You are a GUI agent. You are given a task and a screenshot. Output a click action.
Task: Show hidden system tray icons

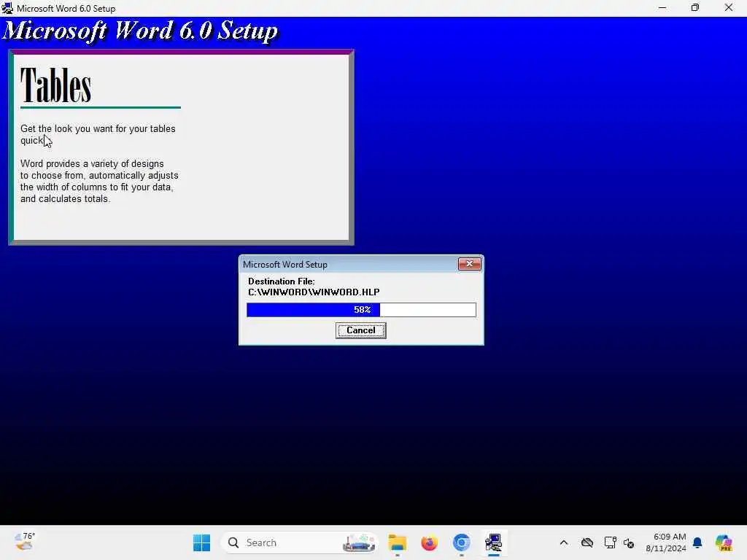564,542
